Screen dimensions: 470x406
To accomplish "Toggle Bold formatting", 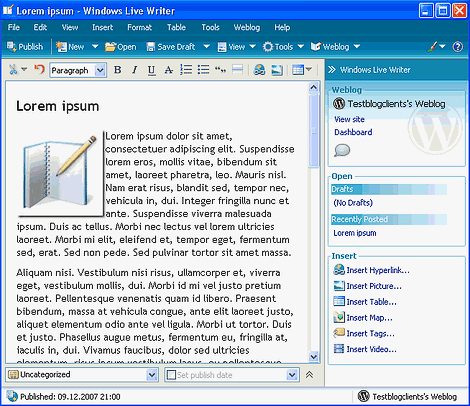I will (117, 70).
